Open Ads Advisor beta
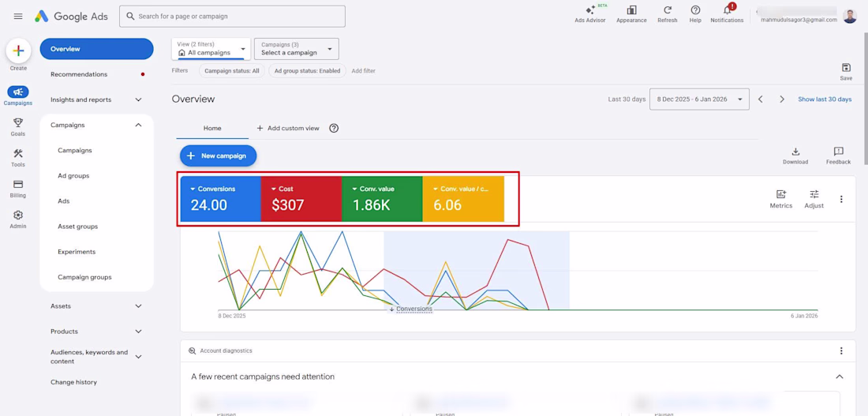The width and height of the screenshot is (868, 416). [x=590, y=14]
